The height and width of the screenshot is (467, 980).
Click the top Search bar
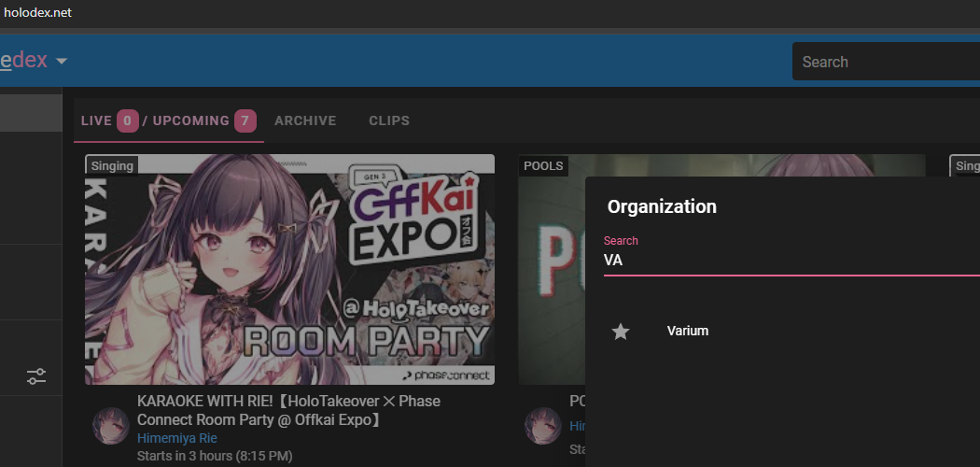887,62
